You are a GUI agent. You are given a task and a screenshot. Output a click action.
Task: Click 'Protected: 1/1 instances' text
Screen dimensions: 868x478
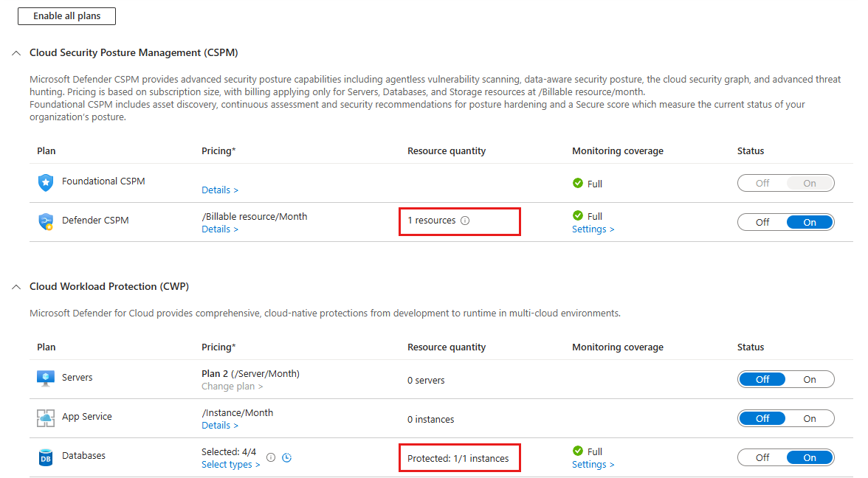[x=458, y=458]
